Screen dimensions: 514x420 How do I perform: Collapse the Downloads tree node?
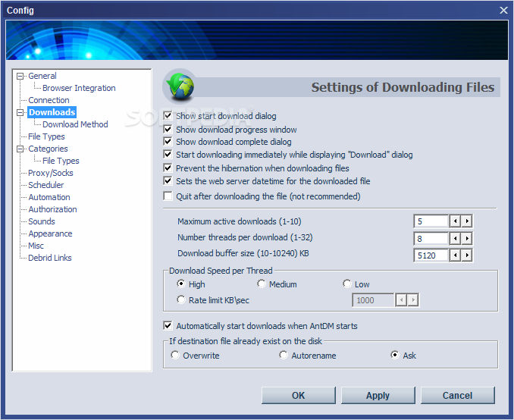pyautogui.click(x=20, y=112)
